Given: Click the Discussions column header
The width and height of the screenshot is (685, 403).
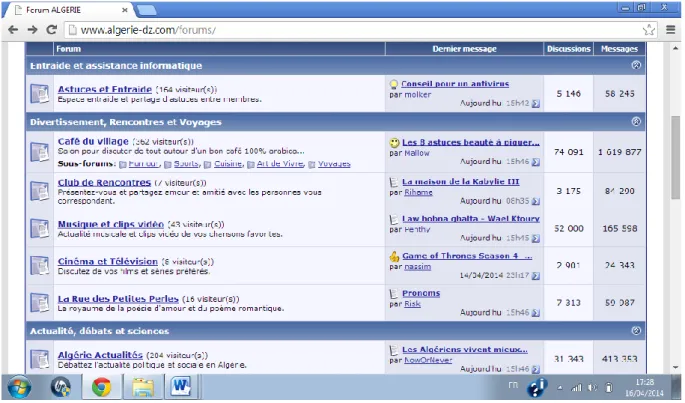Looking at the screenshot, I should 568,49.
